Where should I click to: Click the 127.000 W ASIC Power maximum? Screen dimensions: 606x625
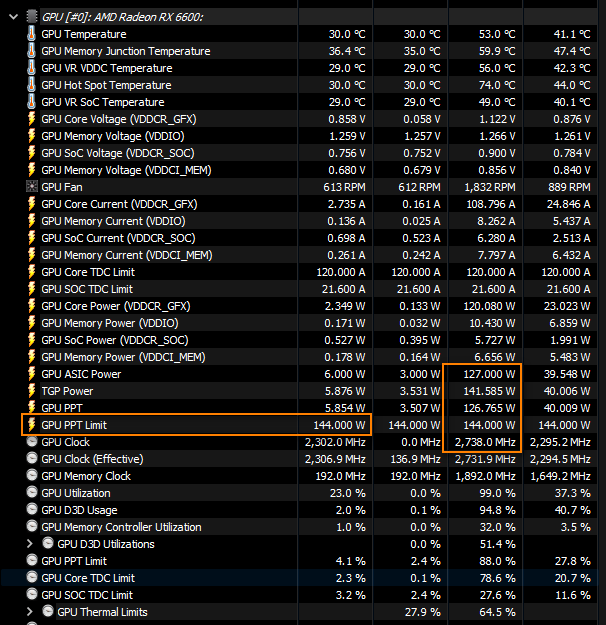coord(489,374)
